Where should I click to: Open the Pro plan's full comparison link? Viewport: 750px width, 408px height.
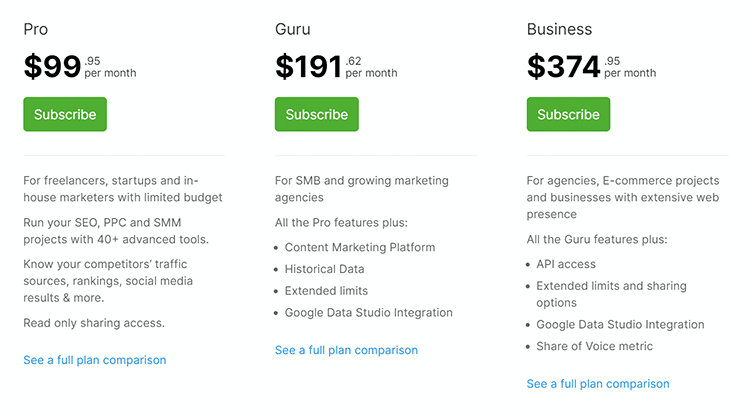point(94,360)
